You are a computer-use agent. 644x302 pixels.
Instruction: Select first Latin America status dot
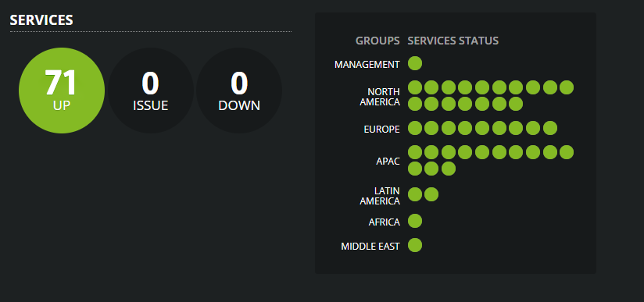coord(415,194)
